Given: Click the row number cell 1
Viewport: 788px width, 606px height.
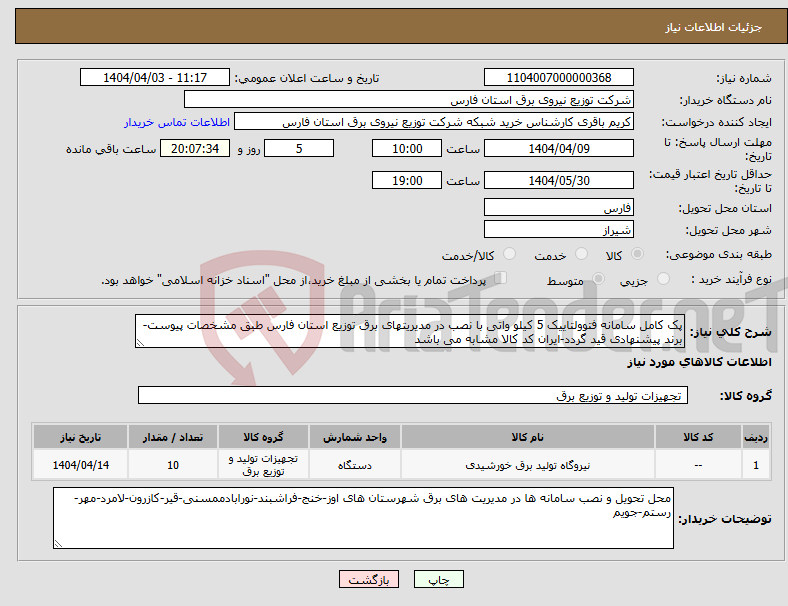Looking at the screenshot, I should coord(755,465).
